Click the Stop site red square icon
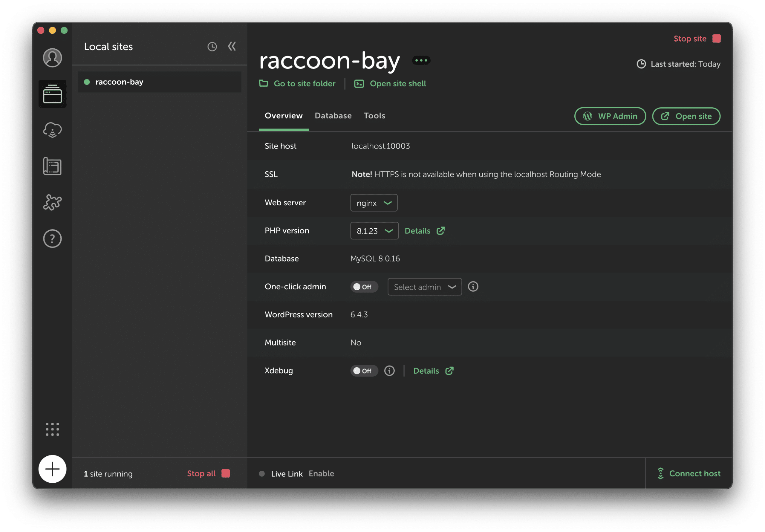This screenshot has width=765, height=532. (x=717, y=39)
